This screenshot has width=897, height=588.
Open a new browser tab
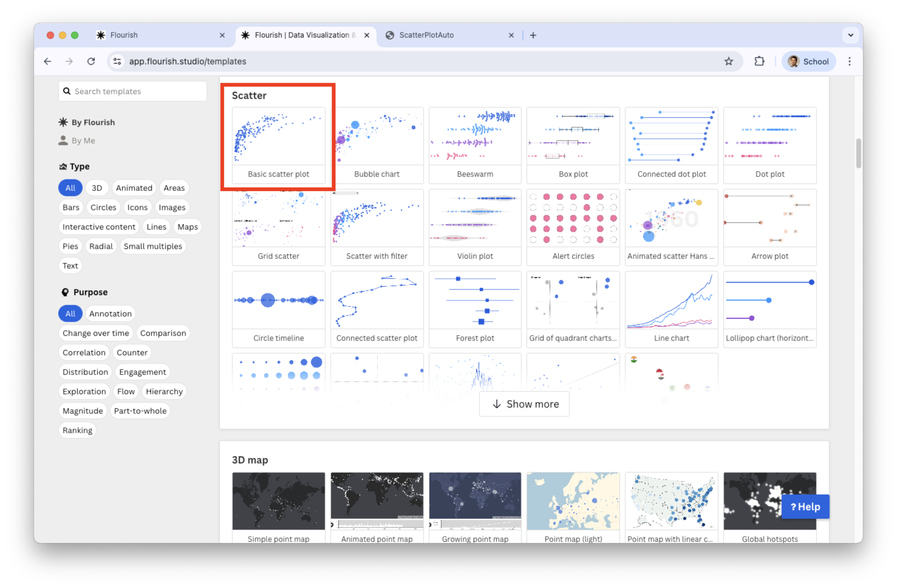click(533, 36)
